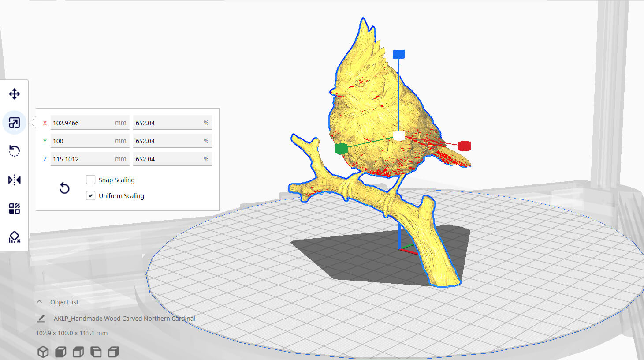
Task: Select the Move tool
Action: point(14,94)
